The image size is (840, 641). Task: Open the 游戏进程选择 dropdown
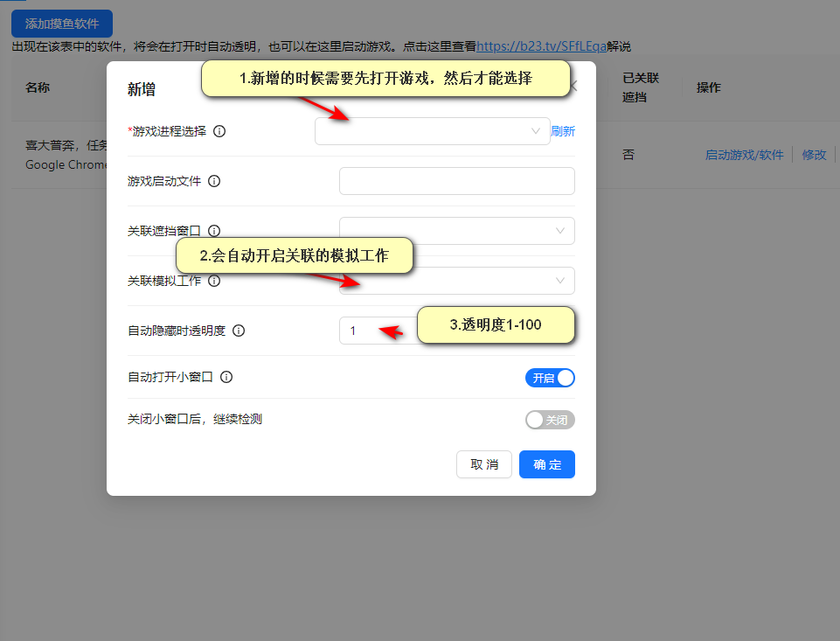pos(432,131)
